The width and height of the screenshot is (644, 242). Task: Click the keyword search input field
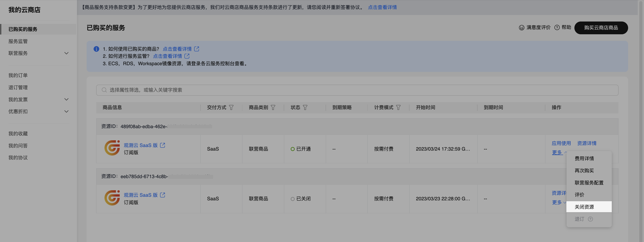[x=357, y=90]
